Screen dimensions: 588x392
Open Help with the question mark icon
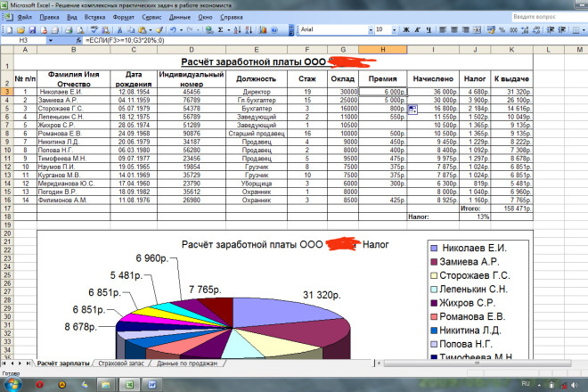[274, 30]
